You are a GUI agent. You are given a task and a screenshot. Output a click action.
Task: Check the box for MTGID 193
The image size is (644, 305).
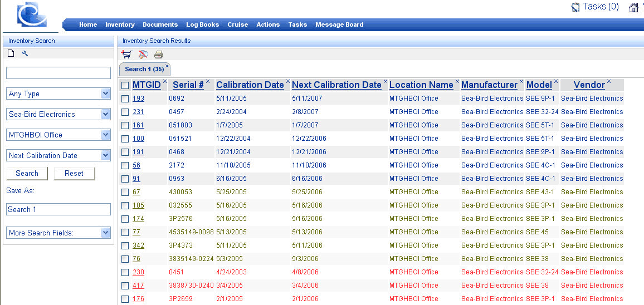tap(125, 99)
